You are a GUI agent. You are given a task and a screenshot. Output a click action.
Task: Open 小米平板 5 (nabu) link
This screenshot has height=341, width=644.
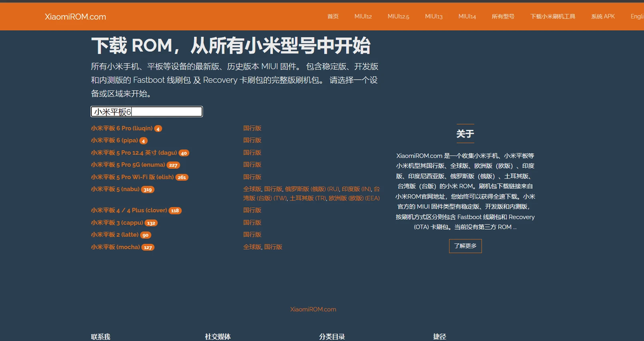point(116,189)
